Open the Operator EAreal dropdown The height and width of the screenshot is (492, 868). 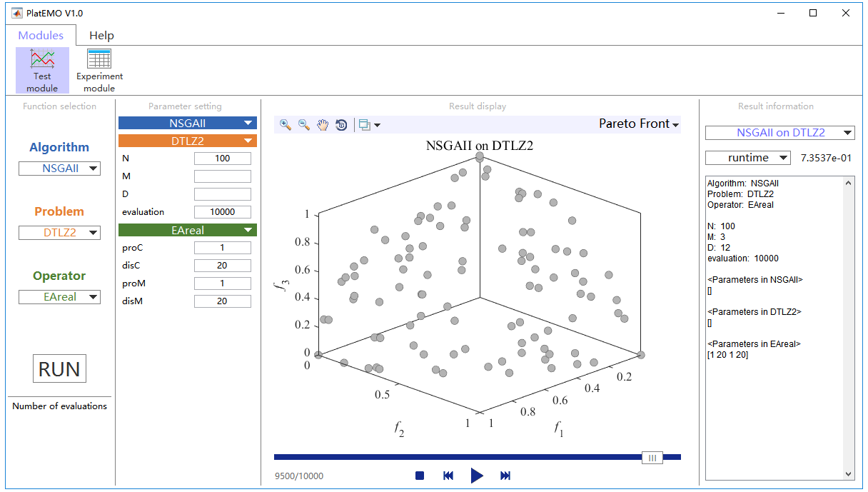pyautogui.click(x=59, y=297)
